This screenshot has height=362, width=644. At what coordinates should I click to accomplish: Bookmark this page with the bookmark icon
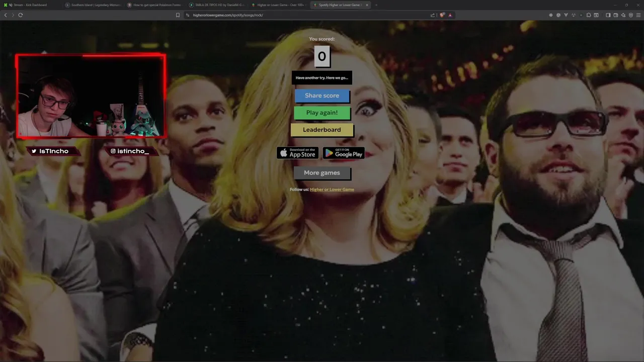click(178, 15)
